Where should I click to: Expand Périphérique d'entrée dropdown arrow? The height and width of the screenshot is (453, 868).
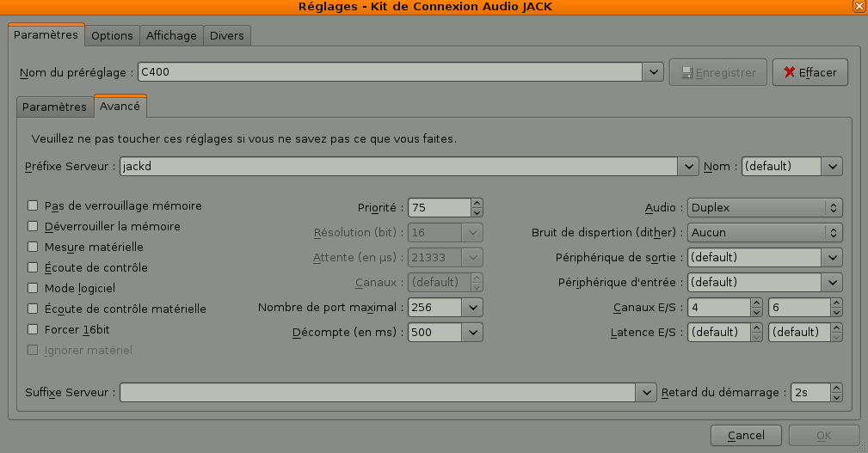tap(832, 282)
